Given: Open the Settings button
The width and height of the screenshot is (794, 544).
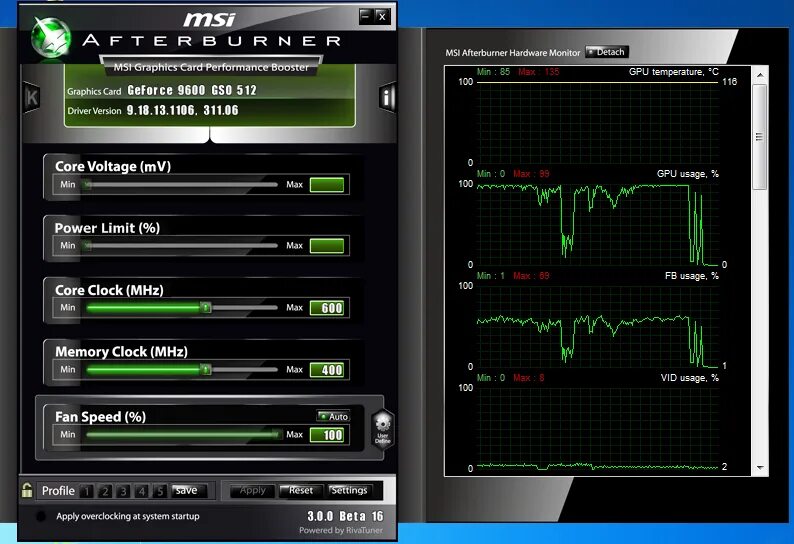Looking at the screenshot, I should pyautogui.click(x=349, y=490).
